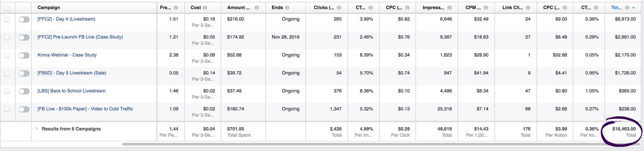The height and width of the screenshot is (151, 644).
Task: Toggle the Kimra Webinar campaign switch
Action: click(x=24, y=56)
